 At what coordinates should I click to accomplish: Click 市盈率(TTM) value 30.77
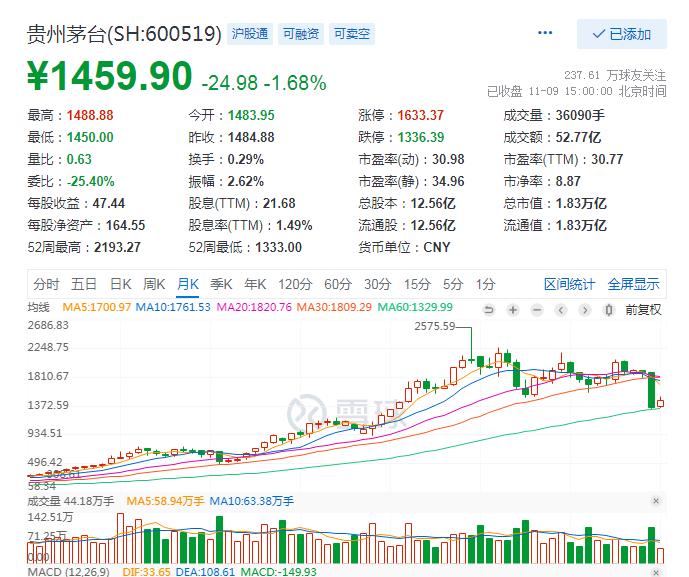[x=607, y=160]
